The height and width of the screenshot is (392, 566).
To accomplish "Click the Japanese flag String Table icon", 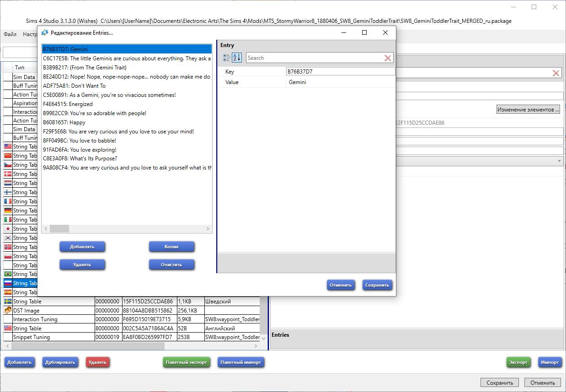I will [x=8, y=228].
